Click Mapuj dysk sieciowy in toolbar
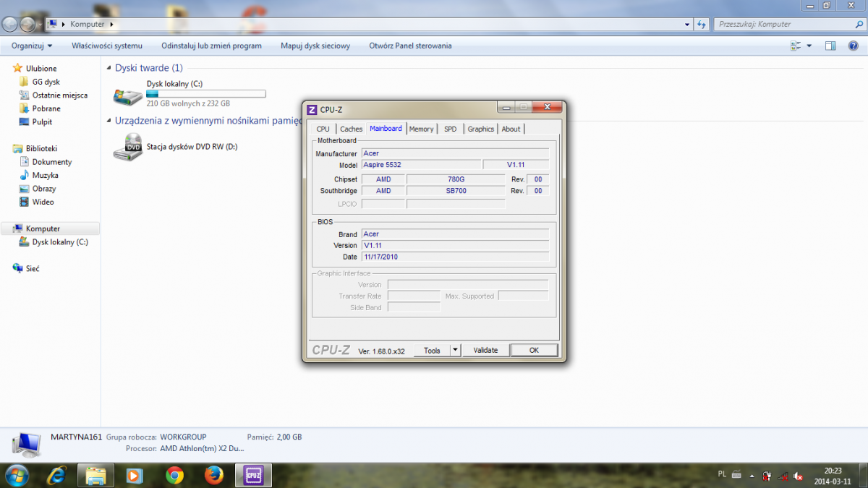Viewport: 868px width, 488px height. pyautogui.click(x=315, y=46)
